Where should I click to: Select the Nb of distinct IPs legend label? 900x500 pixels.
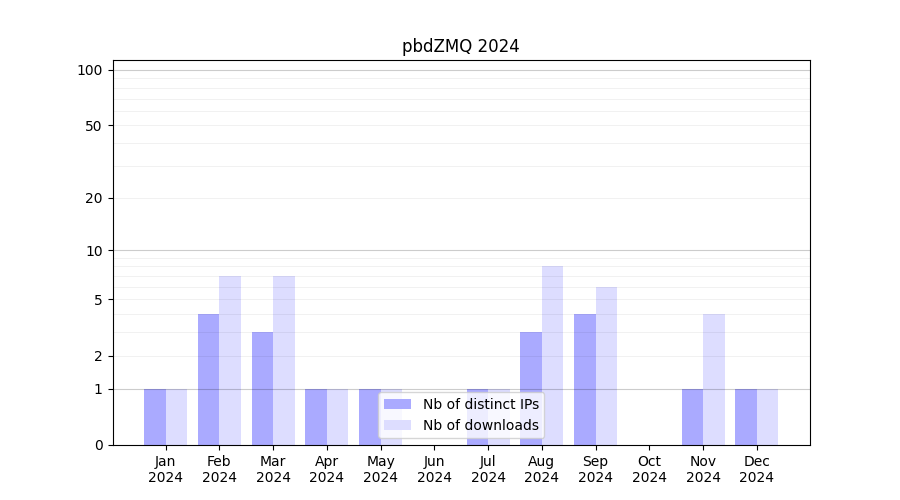pos(480,404)
